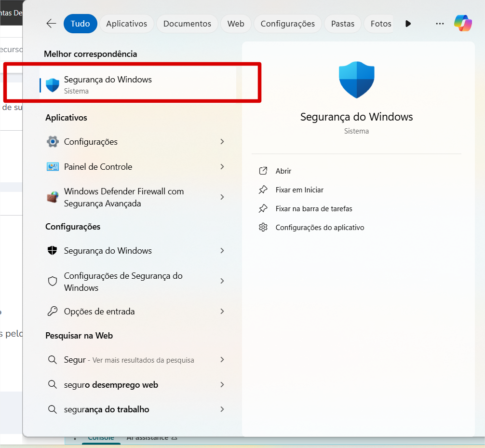This screenshot has width=485, height=448.
Task: Click the back arrow in search panel
Action: (51, 24)
